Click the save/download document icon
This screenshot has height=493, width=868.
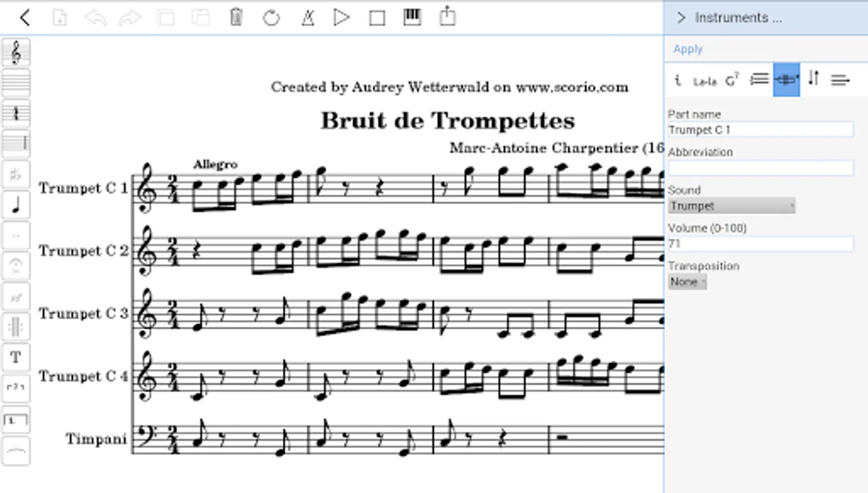coord(60,18)
